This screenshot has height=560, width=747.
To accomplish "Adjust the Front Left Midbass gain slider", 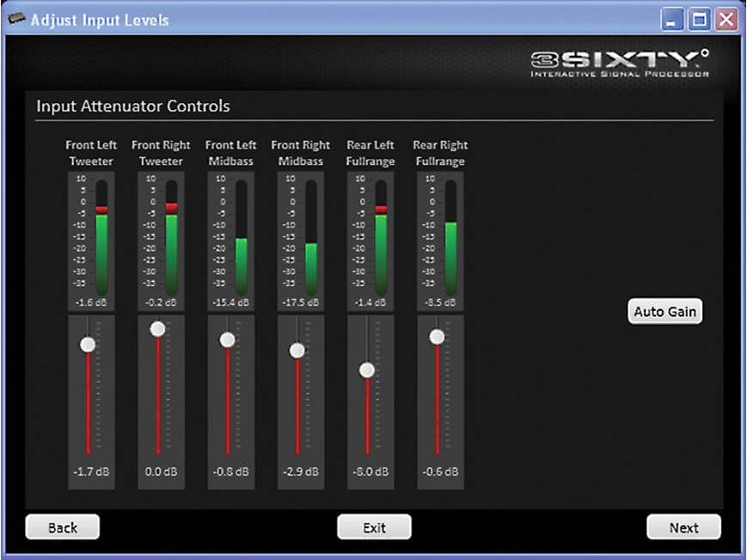I will click(229, 338).
